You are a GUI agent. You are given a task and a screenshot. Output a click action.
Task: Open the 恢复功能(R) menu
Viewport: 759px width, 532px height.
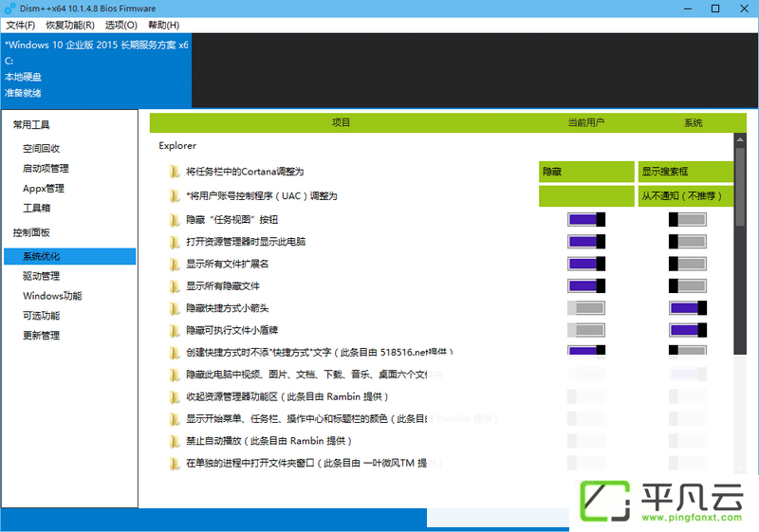pos(69,26)
